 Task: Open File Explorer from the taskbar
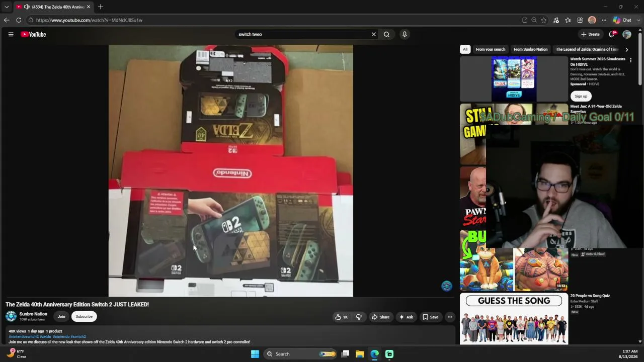(x=360, y=354)
